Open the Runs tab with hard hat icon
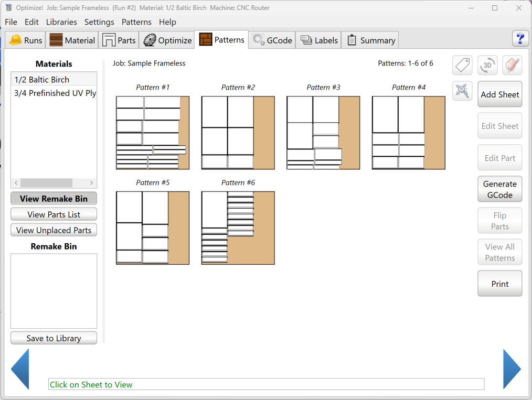Viewport: 532px width, 400px height. tap(26, 40)
